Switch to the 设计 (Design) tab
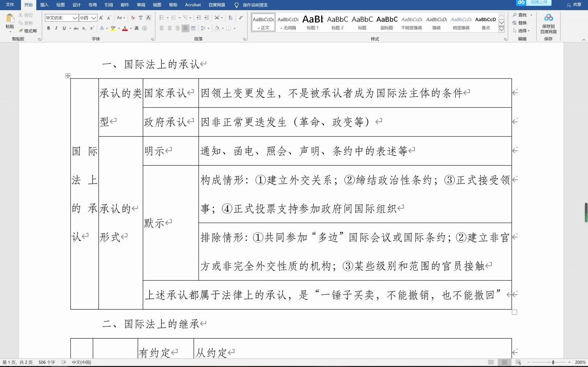Screen dimensions: 588x367 click(77, 5)
